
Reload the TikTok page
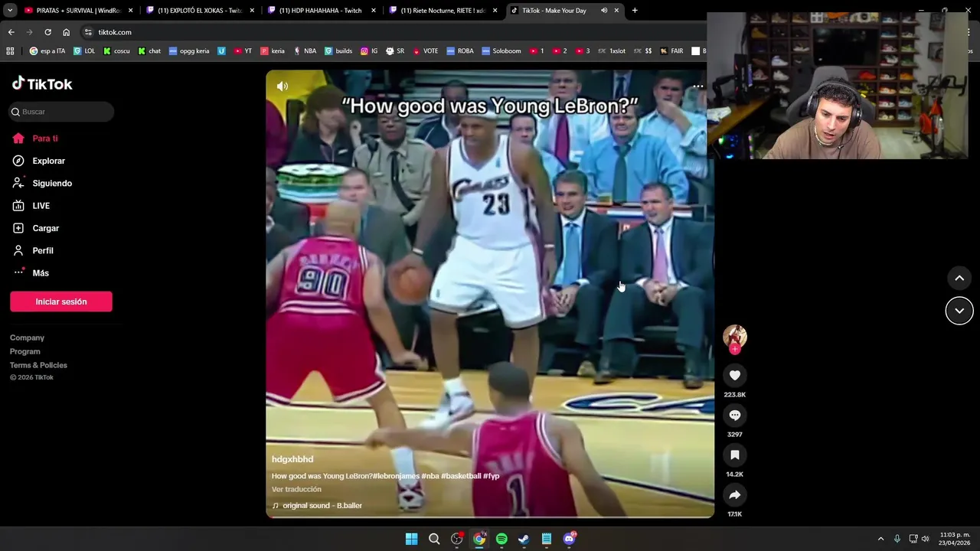[x=47, y=32]
